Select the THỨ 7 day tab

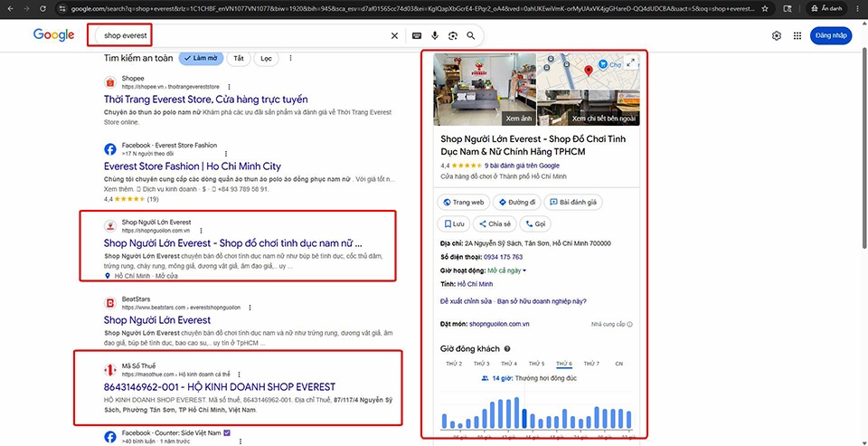[x=591, y=364]
